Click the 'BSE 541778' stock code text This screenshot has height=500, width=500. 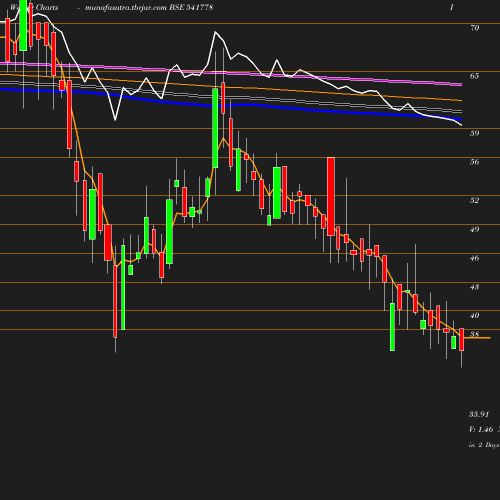point(191,7)
